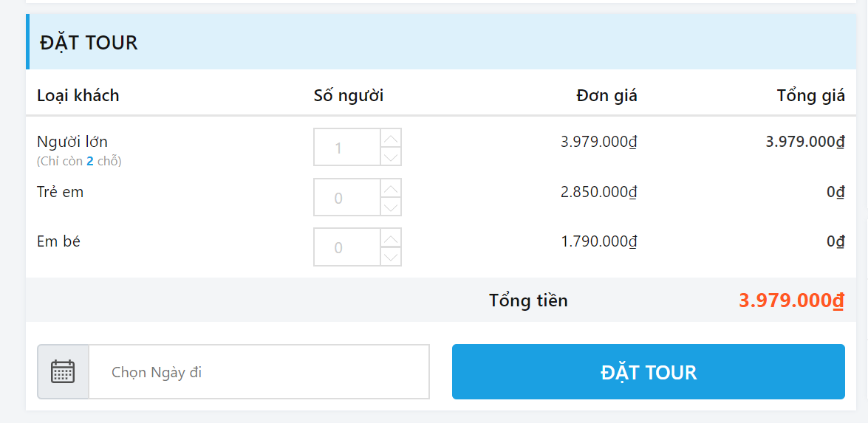Click the blue ĐẶT TOUR button
The image size is (868, 423).
point(649,371)
